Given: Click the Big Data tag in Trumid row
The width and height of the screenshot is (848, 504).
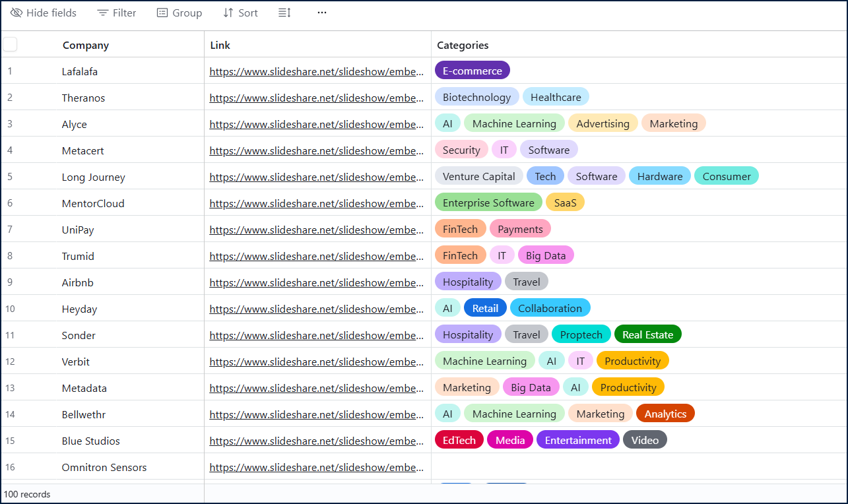Looking at the screenshot, I should coord(546,255).
